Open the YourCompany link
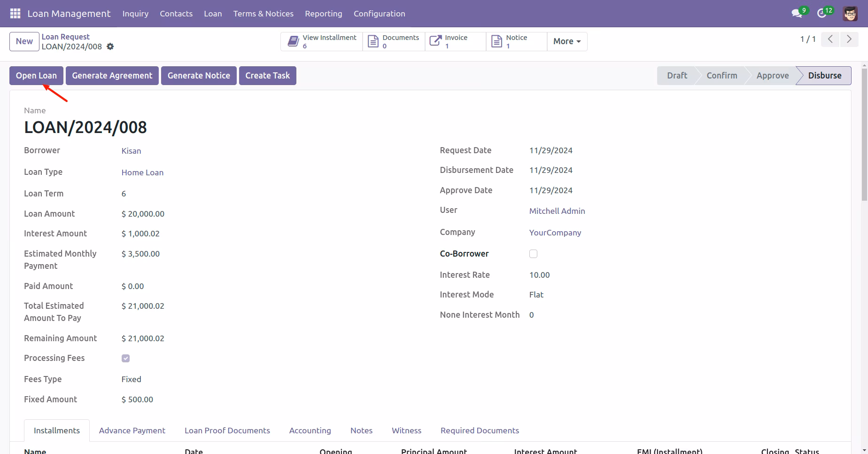 pyautogui.click(x=555, y=233)
